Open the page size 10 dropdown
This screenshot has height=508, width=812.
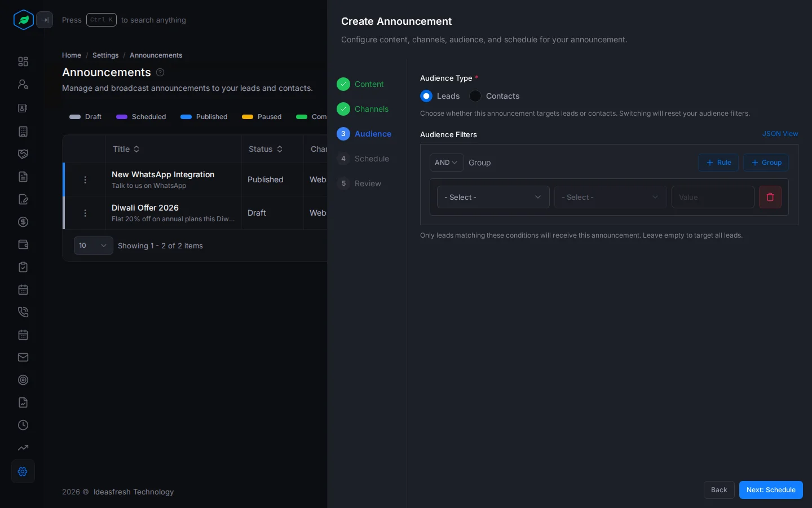(94, 246)
